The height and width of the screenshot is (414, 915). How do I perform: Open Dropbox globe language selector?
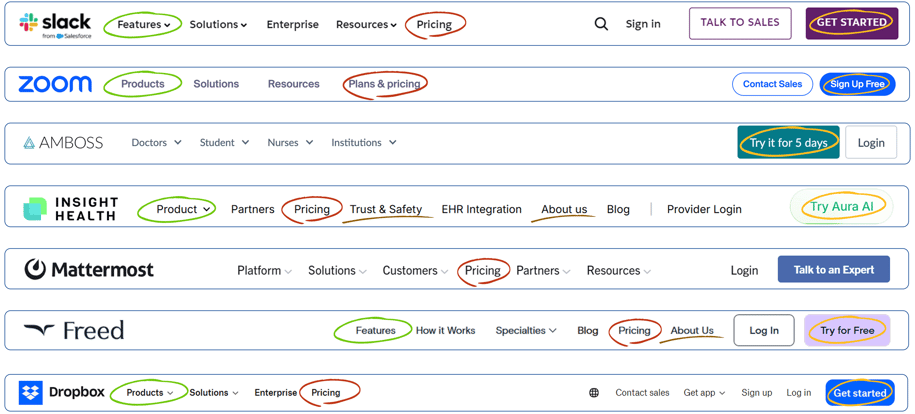pos(594,393)
